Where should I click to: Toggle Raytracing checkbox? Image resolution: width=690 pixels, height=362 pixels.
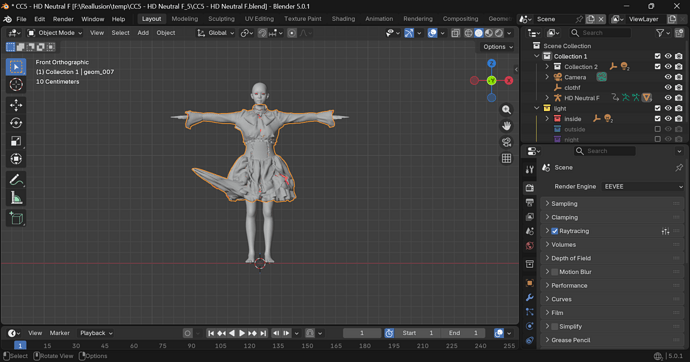(x=554, y=231)
